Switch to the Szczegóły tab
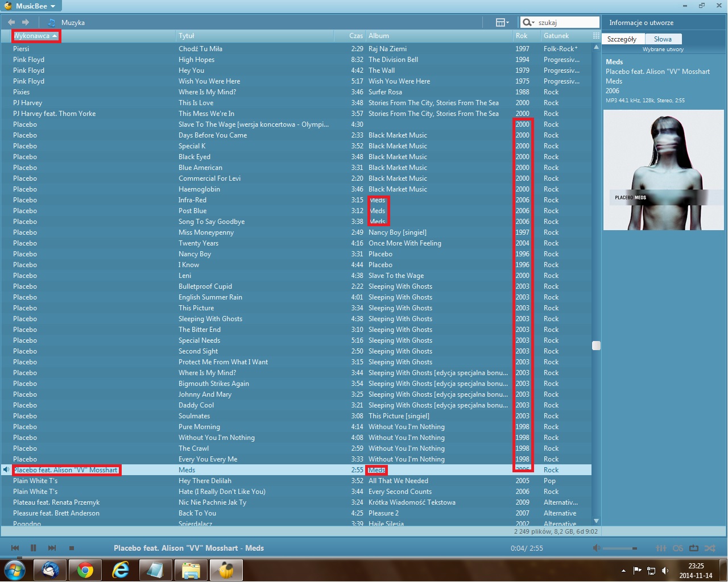 click(x=622, y=39)
